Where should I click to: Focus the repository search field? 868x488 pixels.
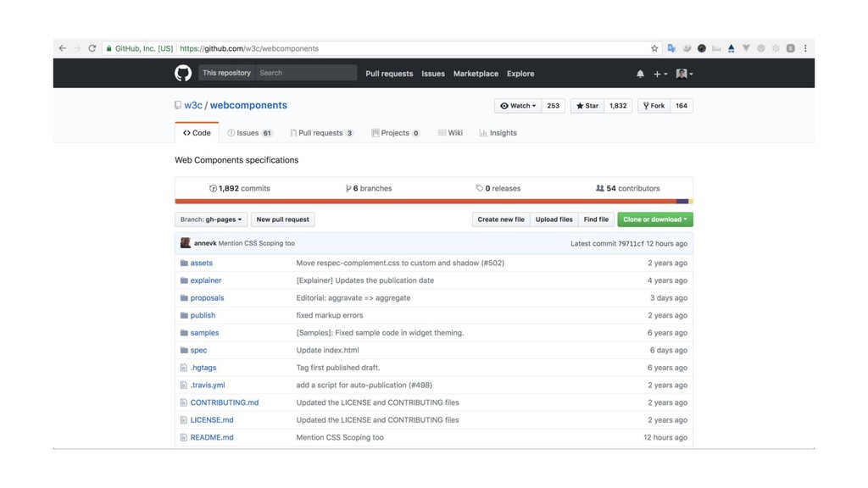(305, 73)
